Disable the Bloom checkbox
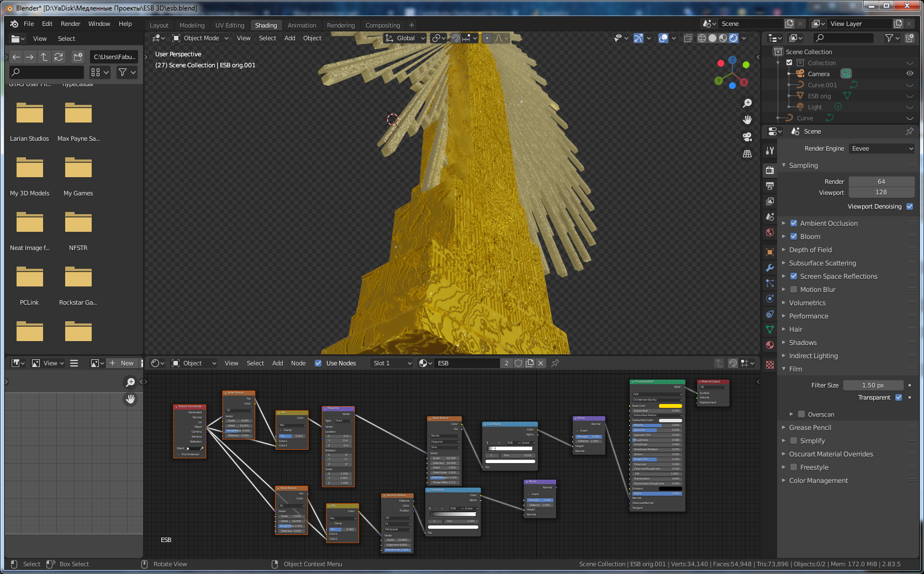 (x=794, y=237)
